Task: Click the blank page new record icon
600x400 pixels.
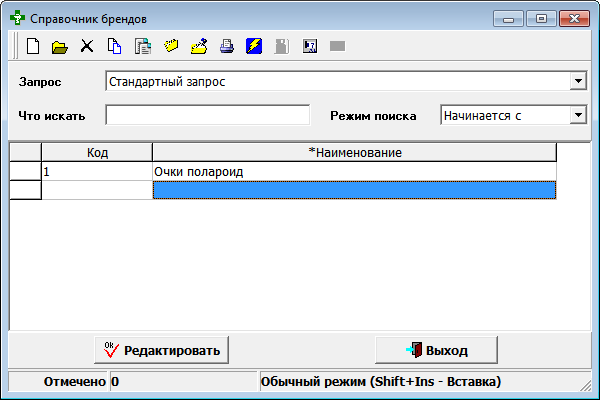Action: click(33, 46)
